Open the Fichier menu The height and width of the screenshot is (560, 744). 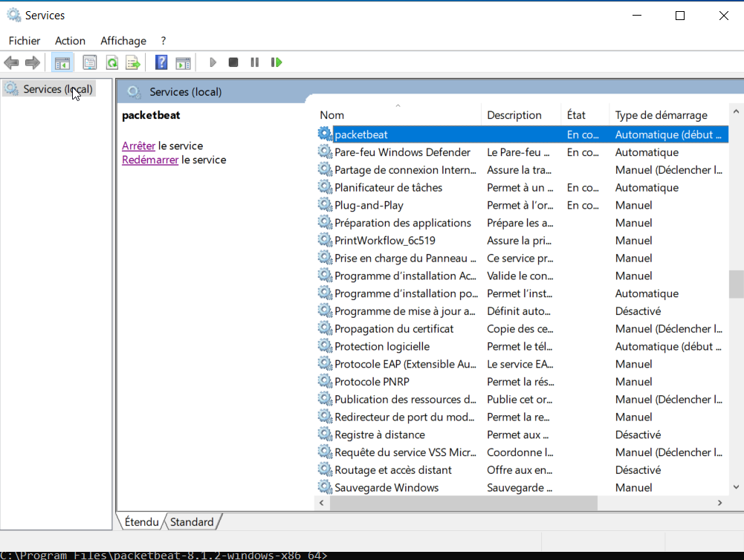tap(25, 41)
